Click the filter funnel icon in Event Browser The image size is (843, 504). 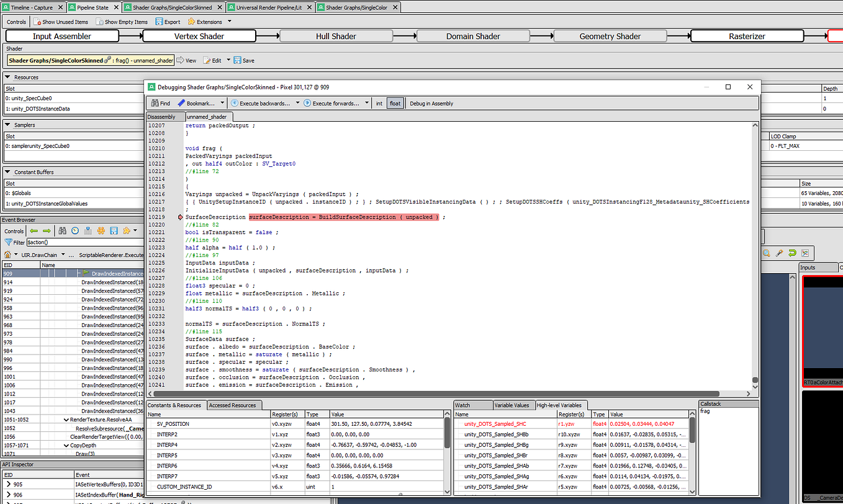coord(9,242)
